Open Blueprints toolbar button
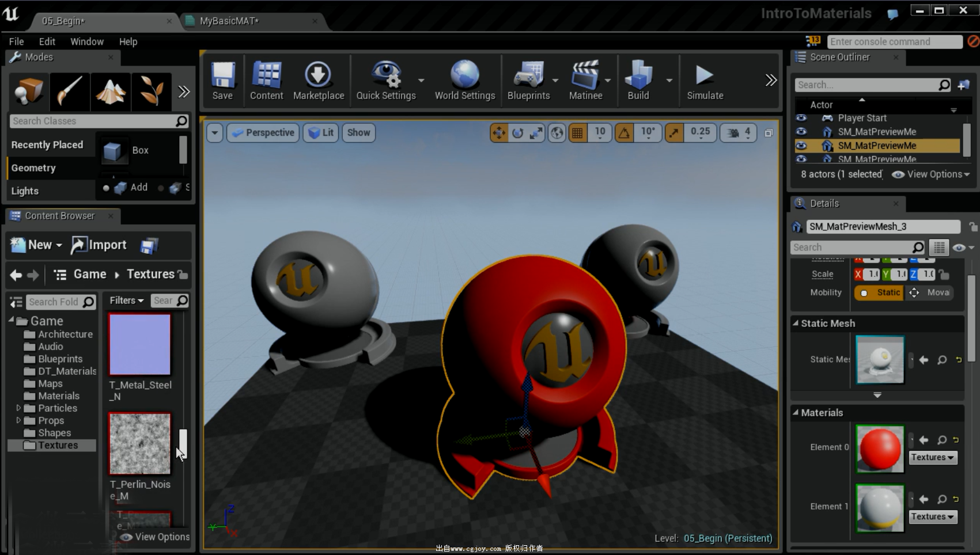The width and height of the screenshot is (980, 555). click(x=528, y=81)
